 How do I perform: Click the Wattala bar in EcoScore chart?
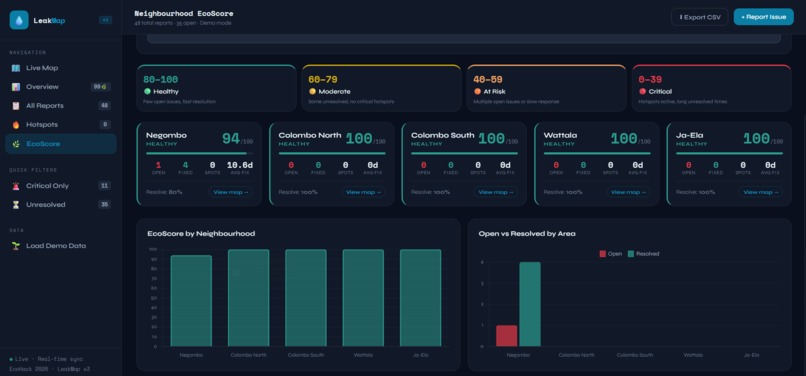(363, 298)
